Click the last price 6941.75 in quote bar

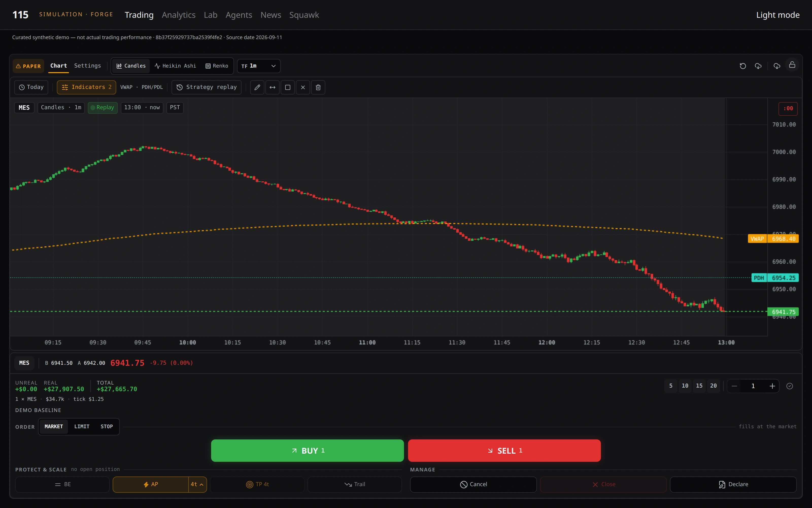click(x=127, y=363)
